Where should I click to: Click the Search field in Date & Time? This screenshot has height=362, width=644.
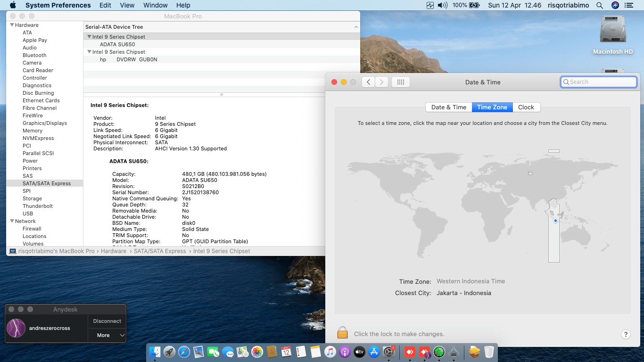pyautogui.click(x=599, y=82)
